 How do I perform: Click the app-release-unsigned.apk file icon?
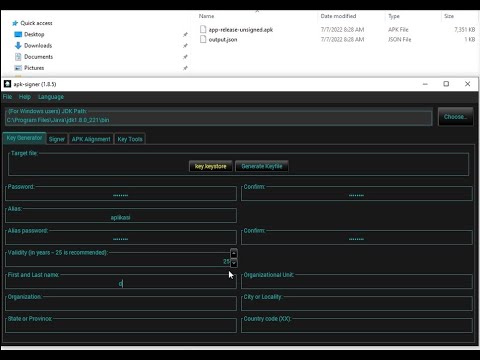[203, 29]
